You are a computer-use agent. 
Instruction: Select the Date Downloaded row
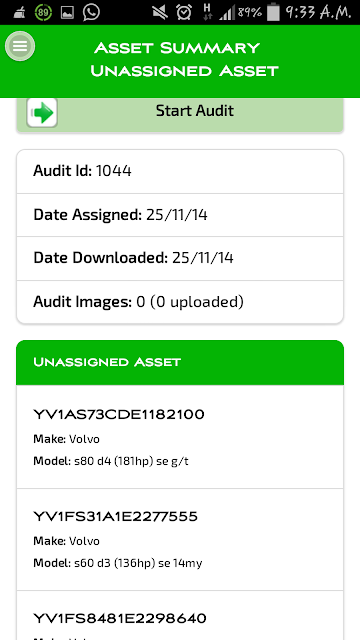[180, 258]
